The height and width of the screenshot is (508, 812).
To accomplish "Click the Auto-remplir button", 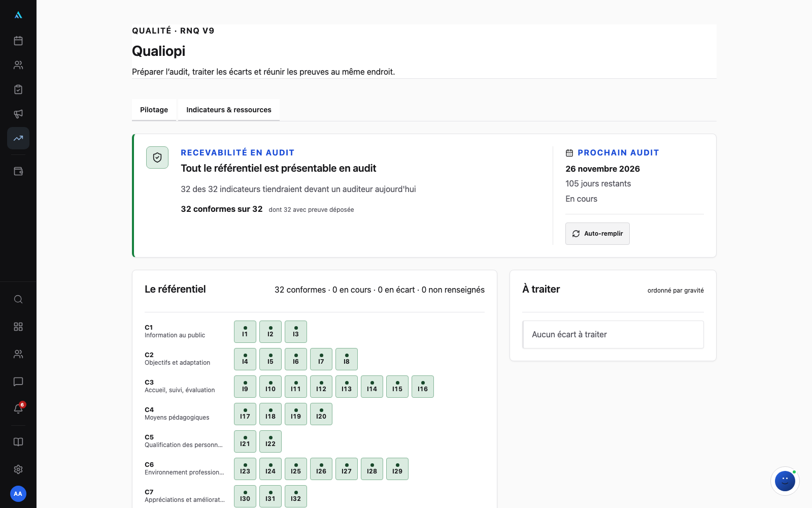I will point(597,234).
